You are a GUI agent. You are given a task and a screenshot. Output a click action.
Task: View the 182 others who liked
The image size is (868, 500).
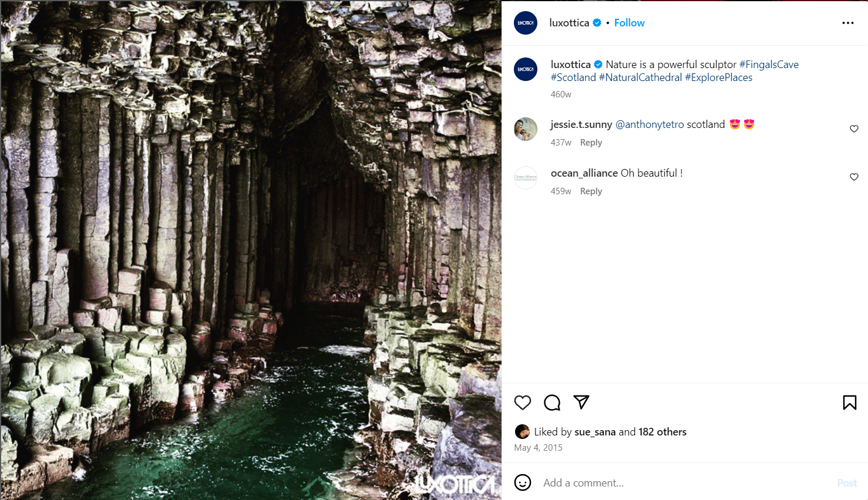coord(662,432)
